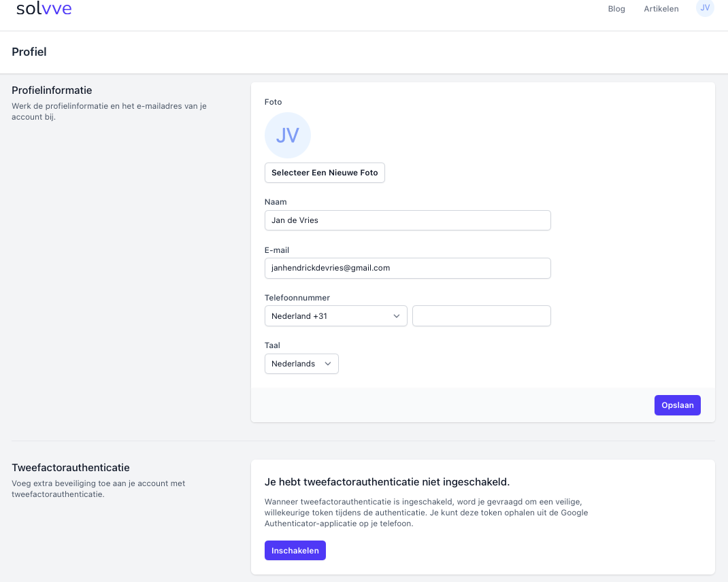The image size is (728, 582).
Task: Open the JV user avatar menu in header
Action: (705, 8)
